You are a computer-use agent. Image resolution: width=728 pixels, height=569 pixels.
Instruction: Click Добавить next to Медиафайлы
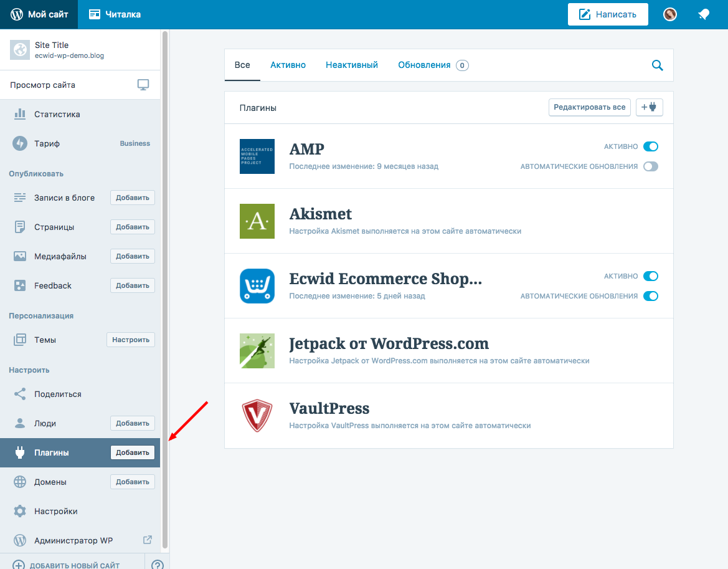[x=132, y=256]
